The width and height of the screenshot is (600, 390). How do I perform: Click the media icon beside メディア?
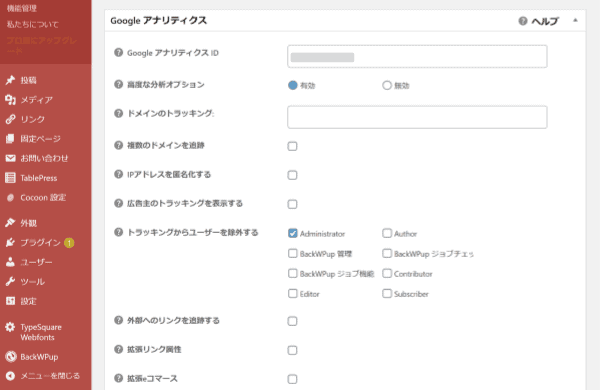point(10,100)
